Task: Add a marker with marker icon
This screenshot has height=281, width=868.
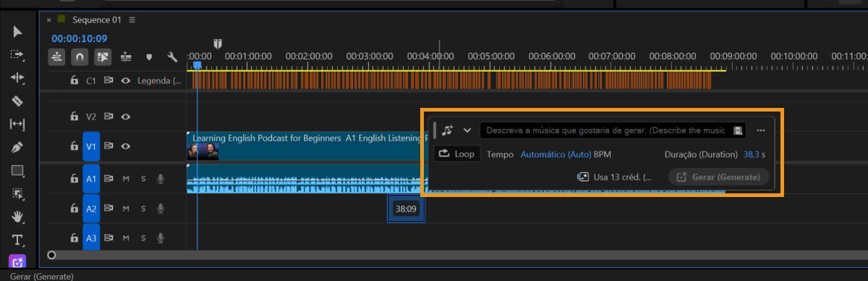Action: point(149,56)
